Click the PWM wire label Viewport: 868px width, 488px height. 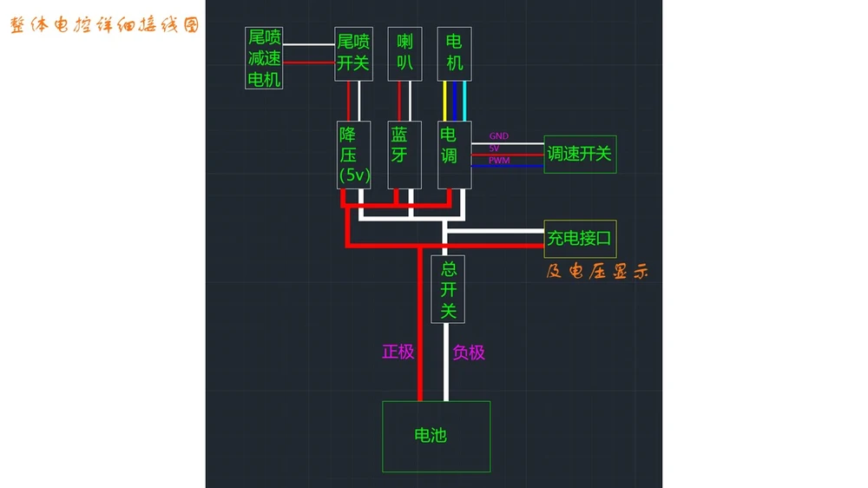tap(499, 160)
